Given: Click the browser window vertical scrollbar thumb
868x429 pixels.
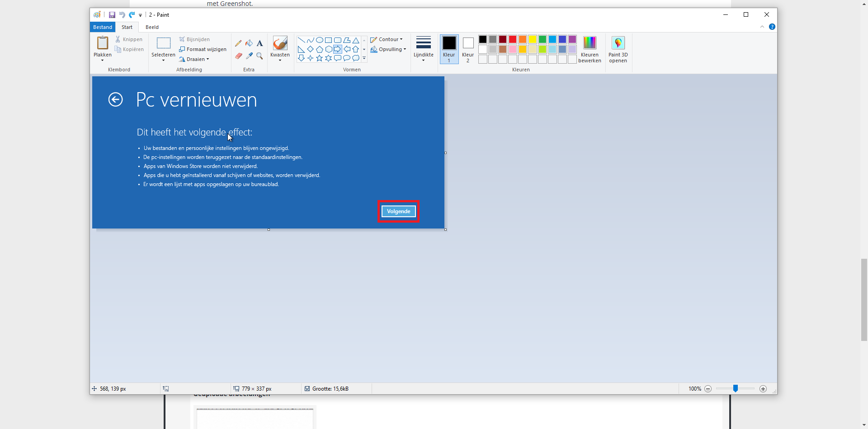Looking at the screenshot, I should pos(864,300).
